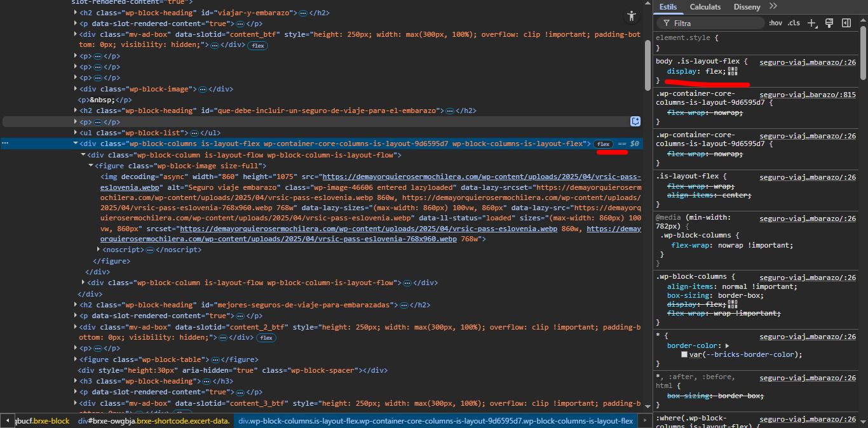Click element.style rule block
The height and width of the screenshot is (428, 868).
756,43
